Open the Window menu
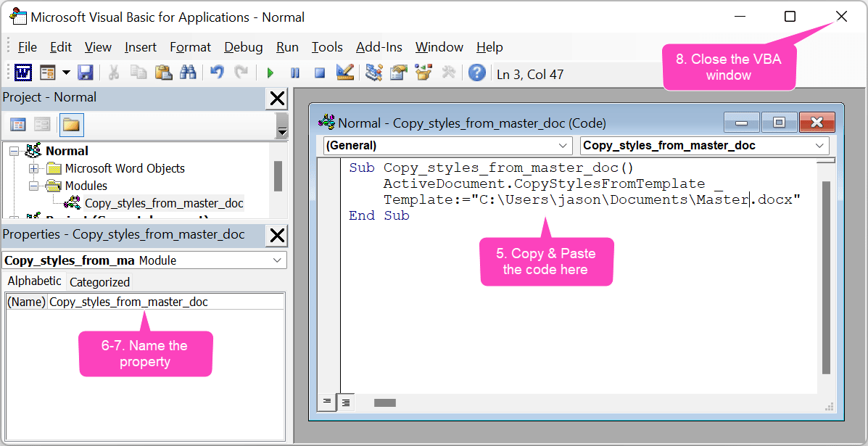868x446 pixels. point(439,47)
